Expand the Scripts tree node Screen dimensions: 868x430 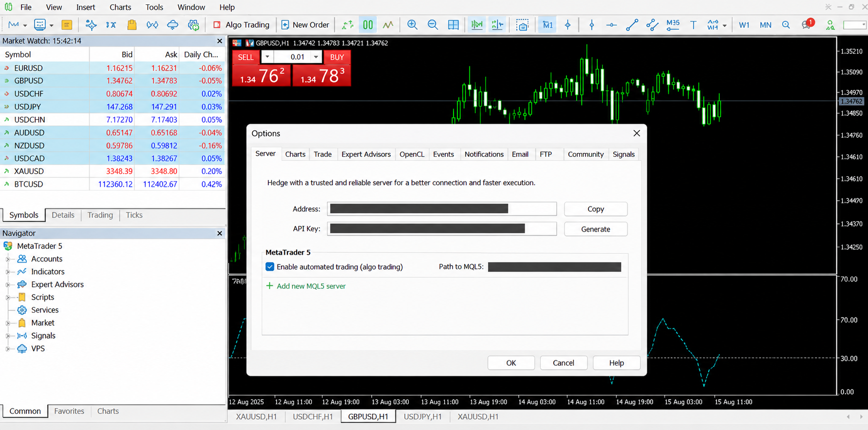pyautogui.click(x=8, y=297)
